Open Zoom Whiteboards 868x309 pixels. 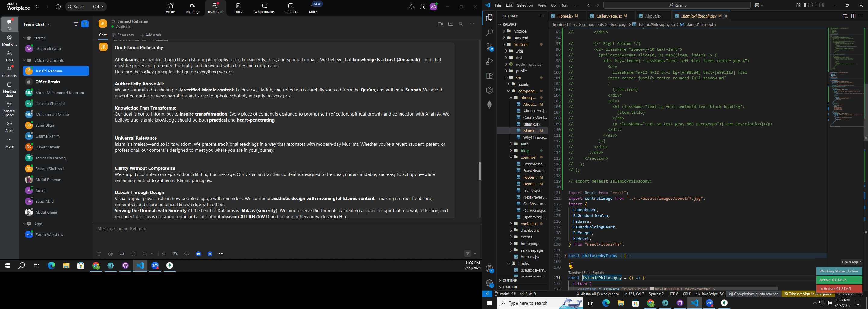[x=264, y=8]
